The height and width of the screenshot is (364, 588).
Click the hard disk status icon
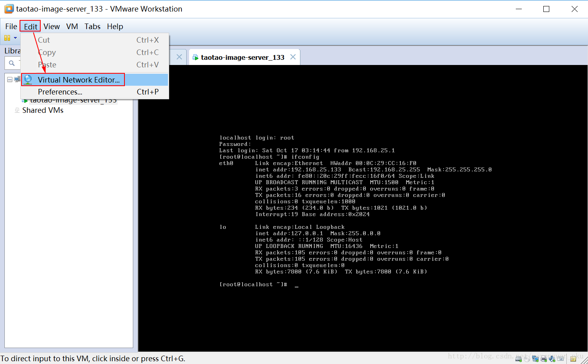(518, 359)
